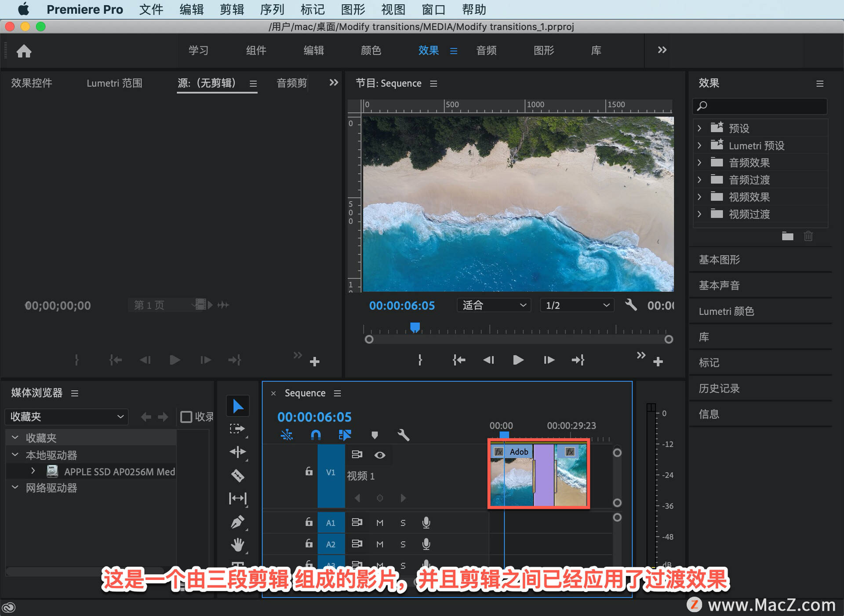The height and width of the screenshot is (616, 844).
Task: Click the purple transition between clips
Action: pyautogui.click(x=544, y=475)
